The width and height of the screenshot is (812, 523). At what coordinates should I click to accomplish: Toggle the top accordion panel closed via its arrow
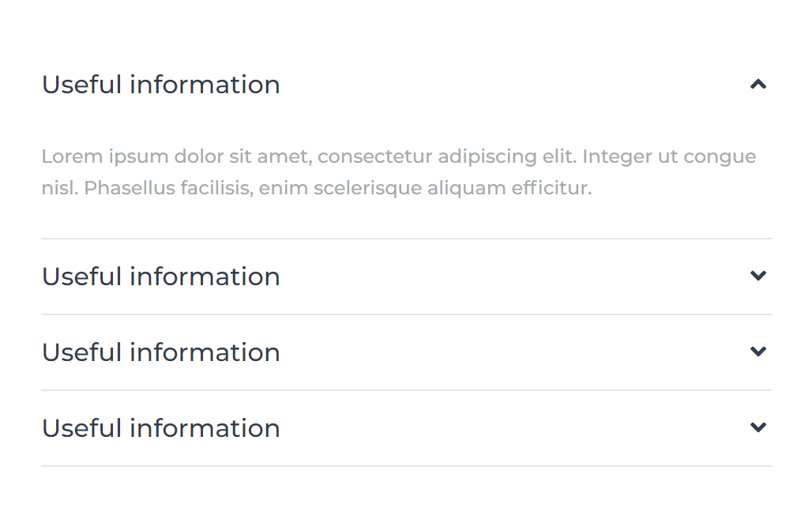[758, 85]
